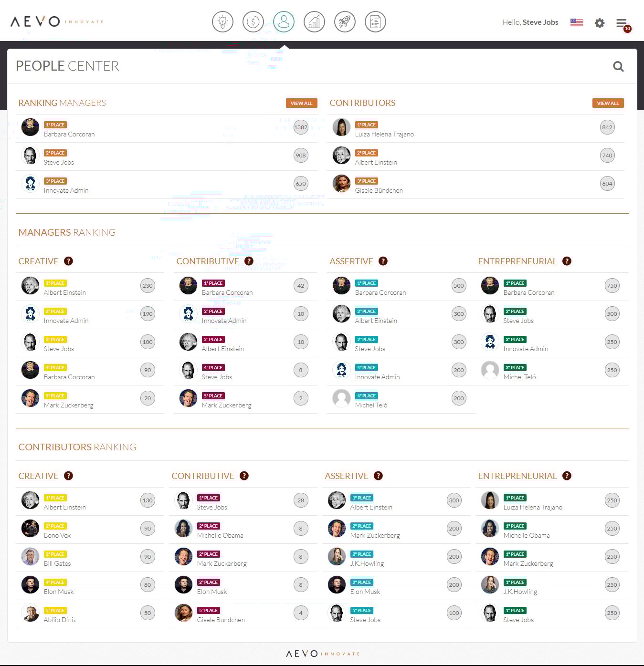Show help for Managers Ranking Assertive
The height and width of the screenshot is (666, 644).
(383, 261)
